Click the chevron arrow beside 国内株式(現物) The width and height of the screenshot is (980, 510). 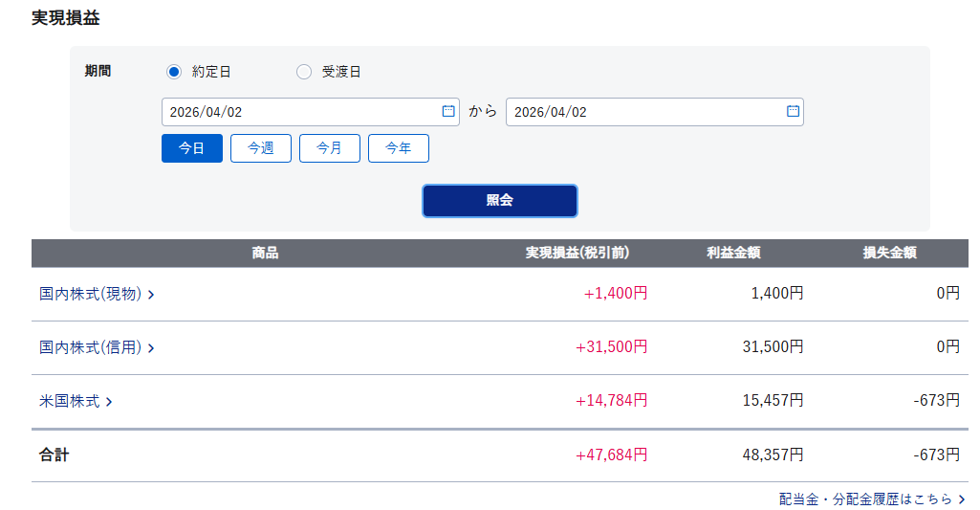[151, 295]
